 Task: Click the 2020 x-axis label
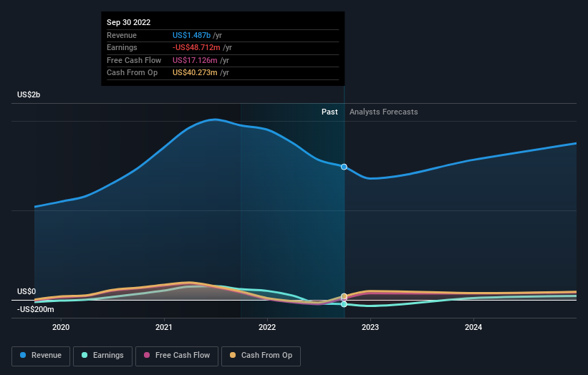point(61,327)
